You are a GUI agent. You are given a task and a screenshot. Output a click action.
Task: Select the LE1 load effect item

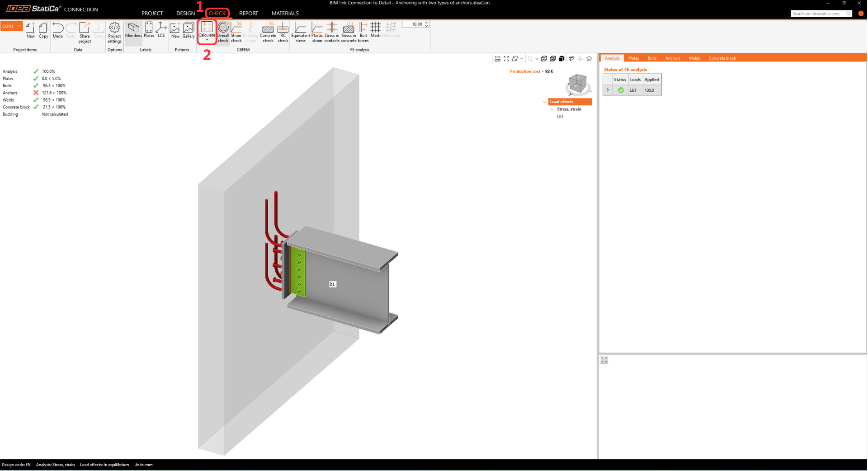[560, 117]
